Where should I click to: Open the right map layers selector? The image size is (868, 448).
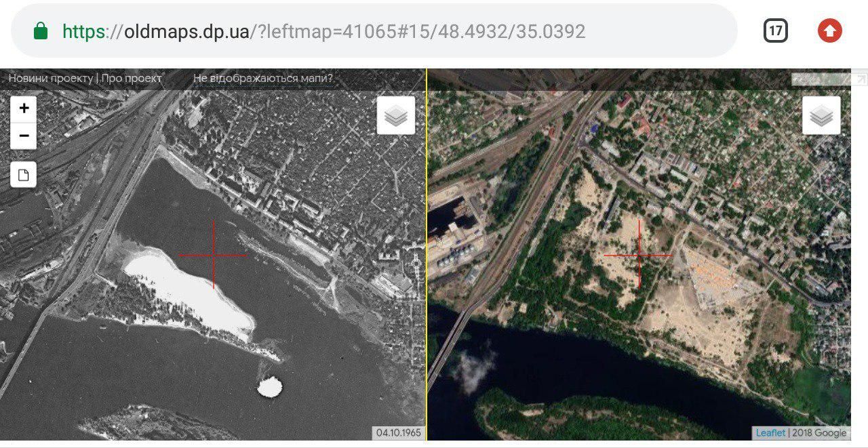pyautogui.click(x=821, y=116)
